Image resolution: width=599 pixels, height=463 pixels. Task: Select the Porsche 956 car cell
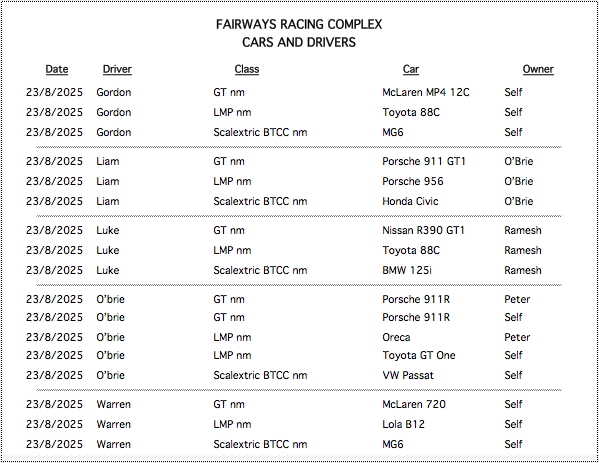pyautogui.click(x=413, y=181)
